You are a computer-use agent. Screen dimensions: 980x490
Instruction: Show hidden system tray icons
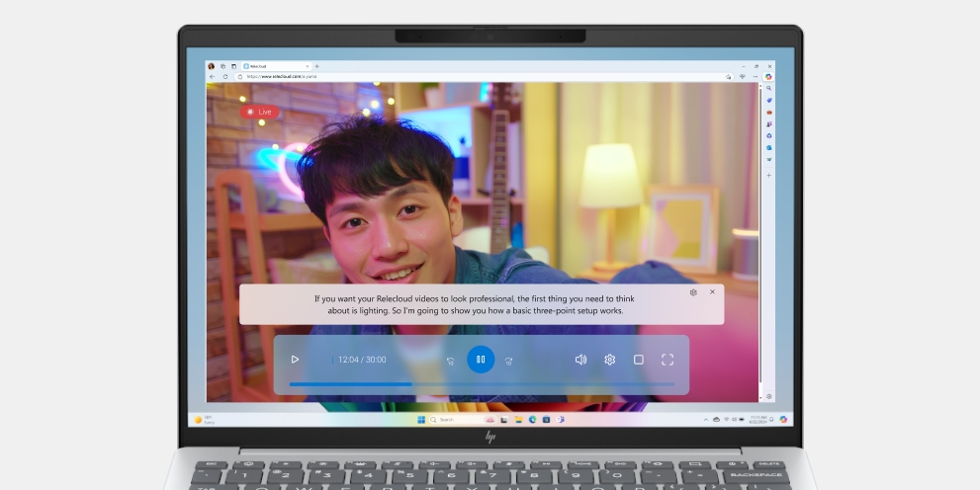click(706, 420)
